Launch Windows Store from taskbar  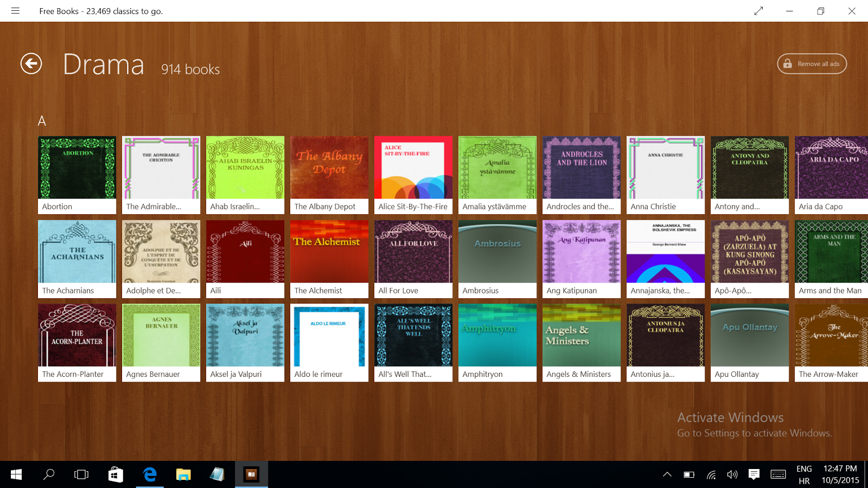116,474
